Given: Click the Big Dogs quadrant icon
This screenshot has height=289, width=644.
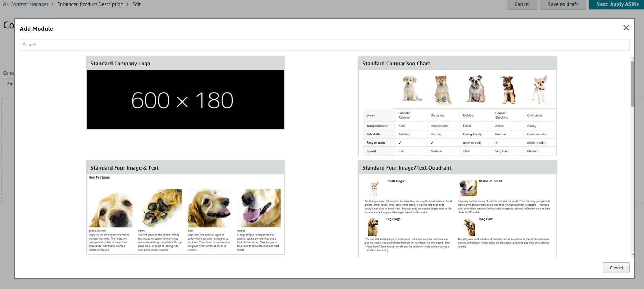Looking at the screenshot, I should click(x=373, y=227).
